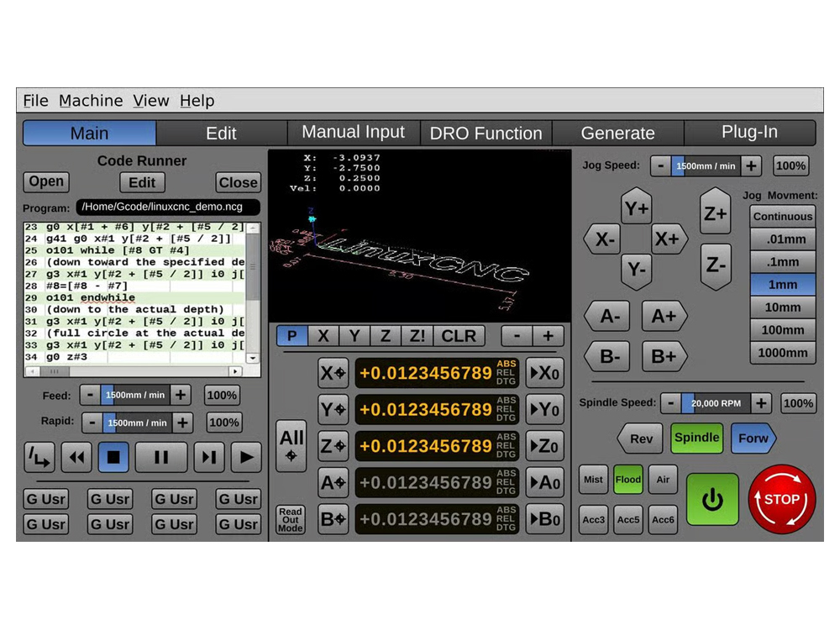Viewport: 840px width, 630px height.
Task: Click the Open program button
Action: pyautogui.click(x=46, y=182)
